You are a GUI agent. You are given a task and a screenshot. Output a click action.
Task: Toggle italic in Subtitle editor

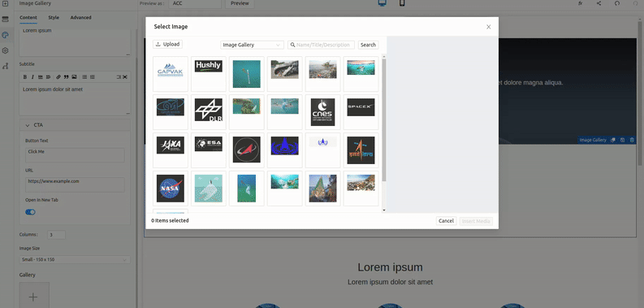32,77
